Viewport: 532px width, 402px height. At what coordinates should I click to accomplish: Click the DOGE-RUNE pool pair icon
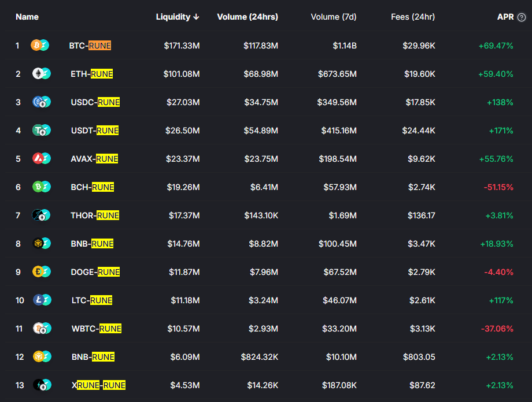[42, 271]
